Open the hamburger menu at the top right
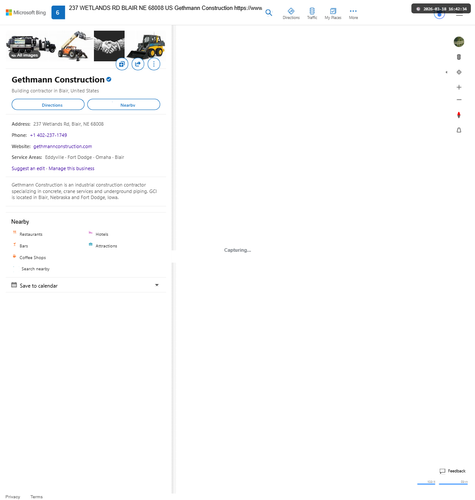 click(460, 15)
